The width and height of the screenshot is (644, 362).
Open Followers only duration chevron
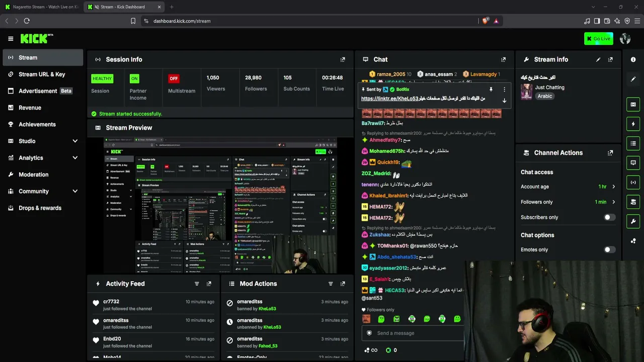coord(613,202)
